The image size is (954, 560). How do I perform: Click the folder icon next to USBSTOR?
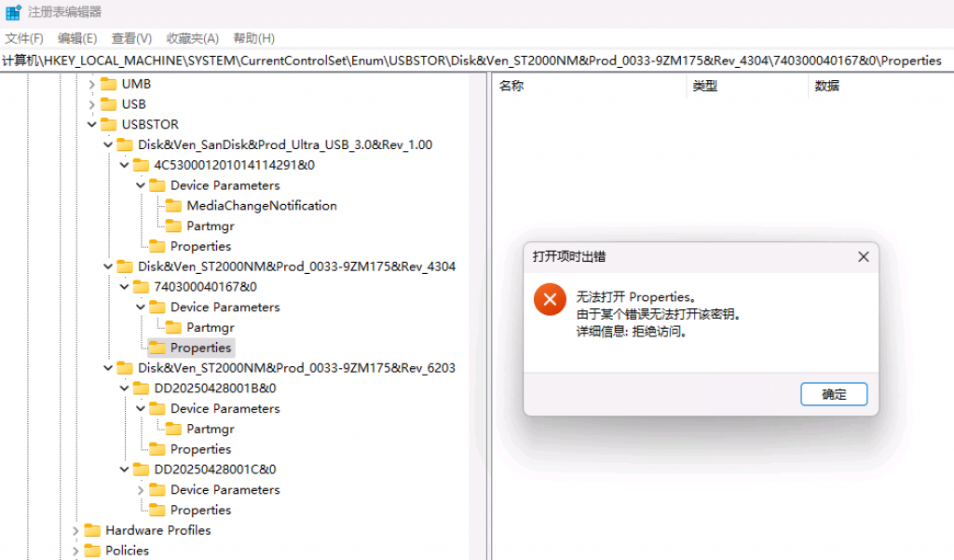[108, 124]
